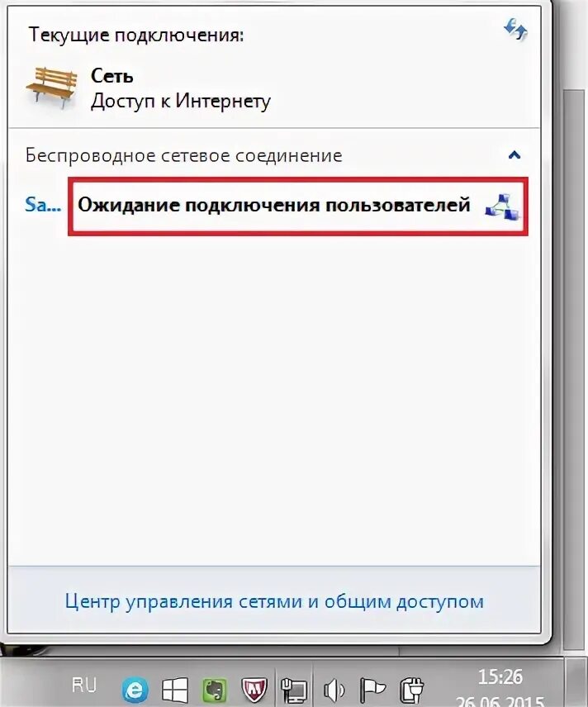This screenshot has height=707, width=588.
Task: Select Ожидание подключения пользователей item
Action: point(297,206)
